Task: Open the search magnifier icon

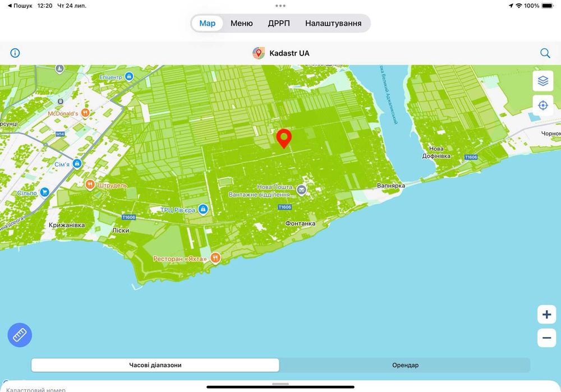Action: 545,53
